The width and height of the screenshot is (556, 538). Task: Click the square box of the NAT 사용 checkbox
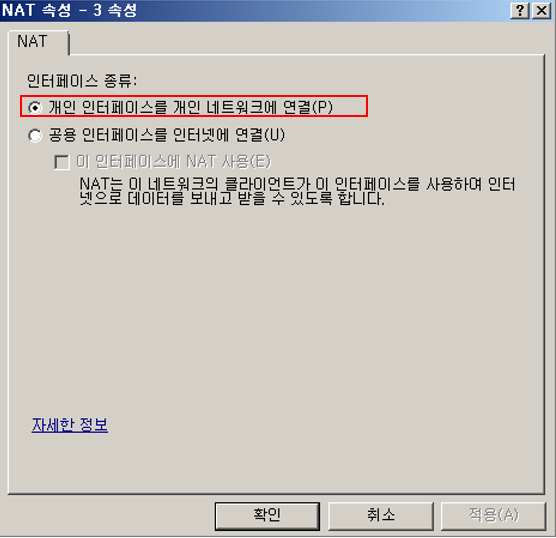[x=62, y=162]
